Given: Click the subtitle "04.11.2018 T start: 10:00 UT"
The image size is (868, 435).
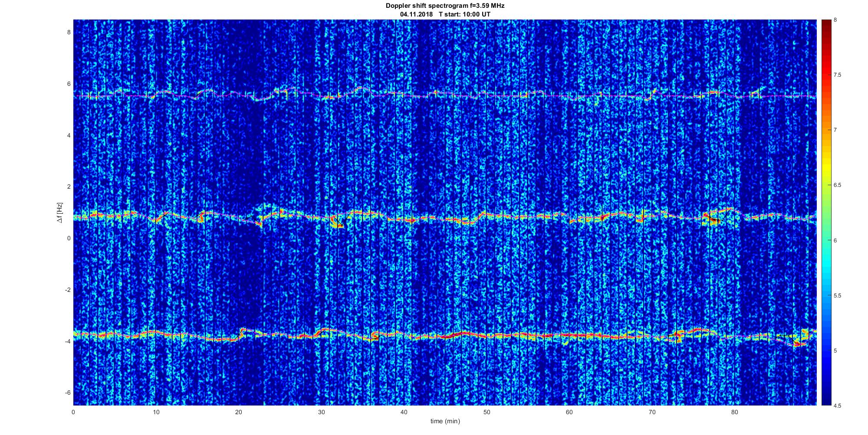Looking at the screenshot, I should click(x=445, y=14).
